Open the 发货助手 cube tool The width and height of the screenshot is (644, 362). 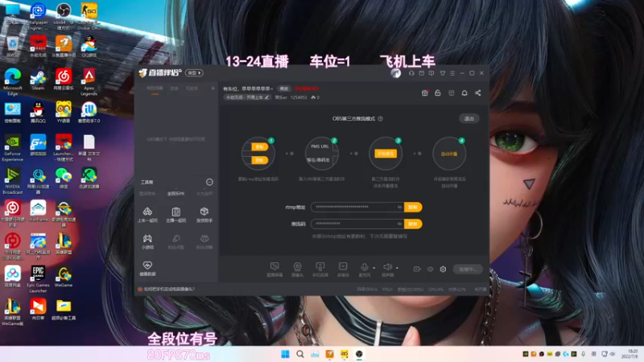(204, 215)
